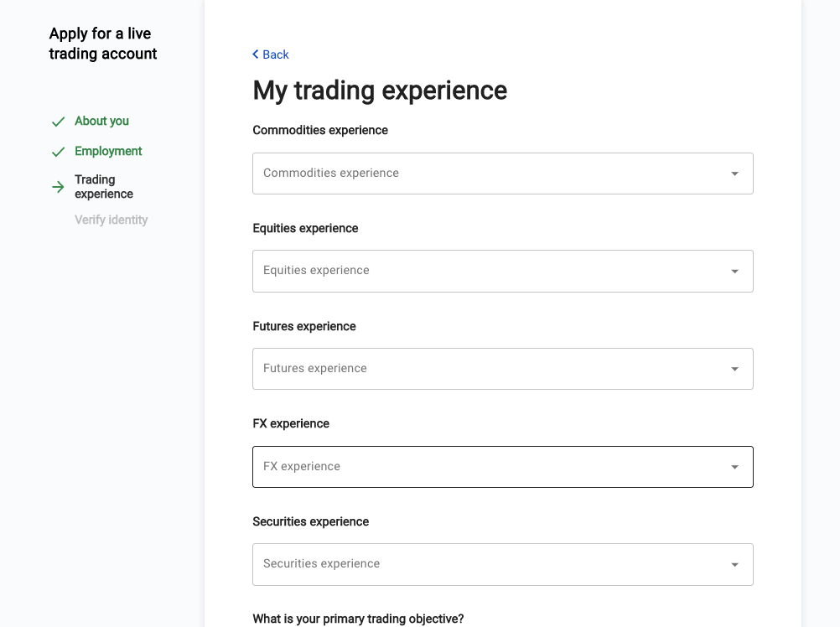Click the 'Commodities experience' field label

pos(320,130)
